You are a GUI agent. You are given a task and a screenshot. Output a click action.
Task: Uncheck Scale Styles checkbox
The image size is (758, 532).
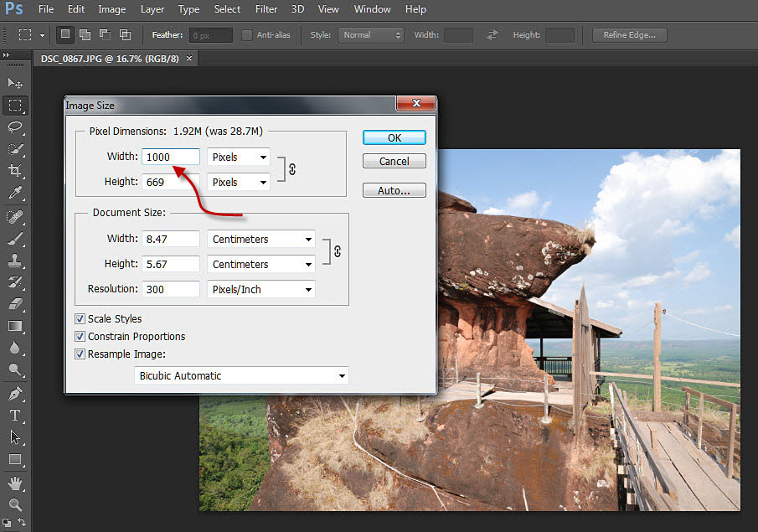click(80, 318)
